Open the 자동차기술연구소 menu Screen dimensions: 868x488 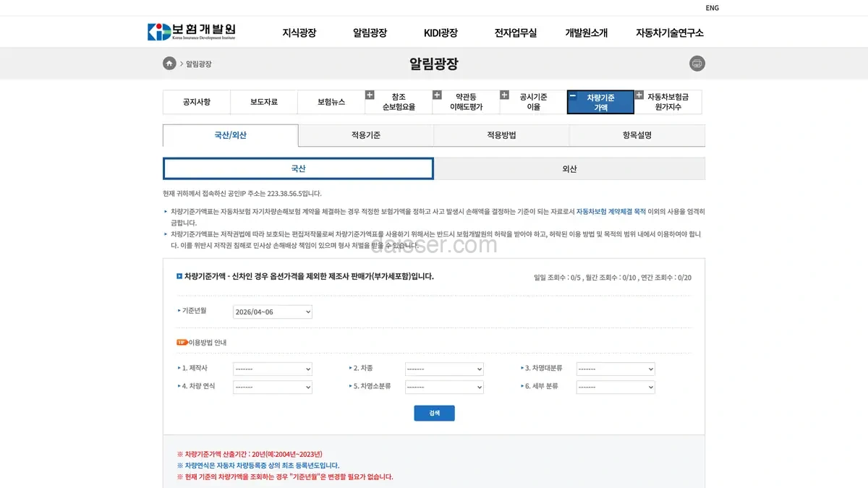tap(670, 33)
